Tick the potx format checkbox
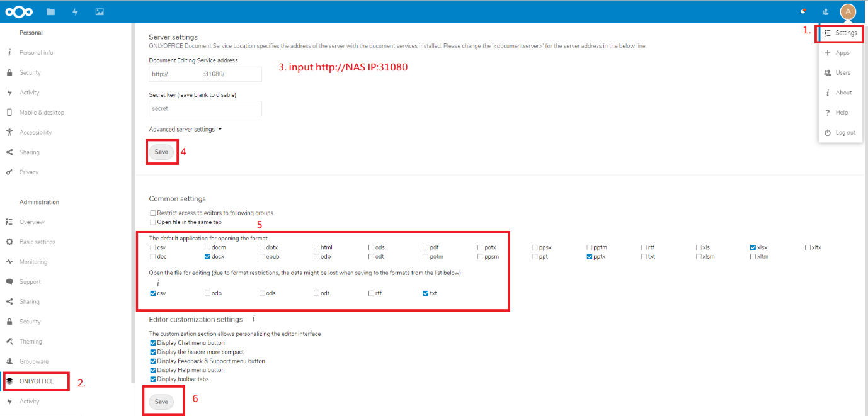Viewport: 868px width, 416px height. point(481,248)
